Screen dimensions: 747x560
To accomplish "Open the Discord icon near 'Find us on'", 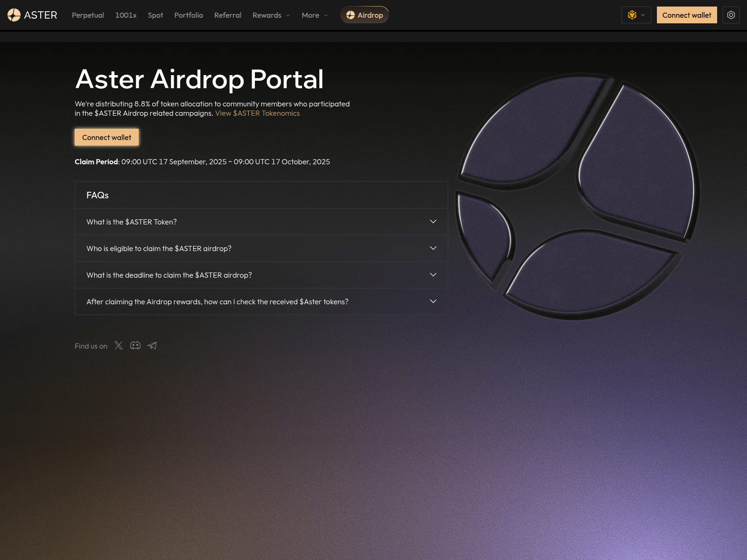I will click(x=135, y=345).
